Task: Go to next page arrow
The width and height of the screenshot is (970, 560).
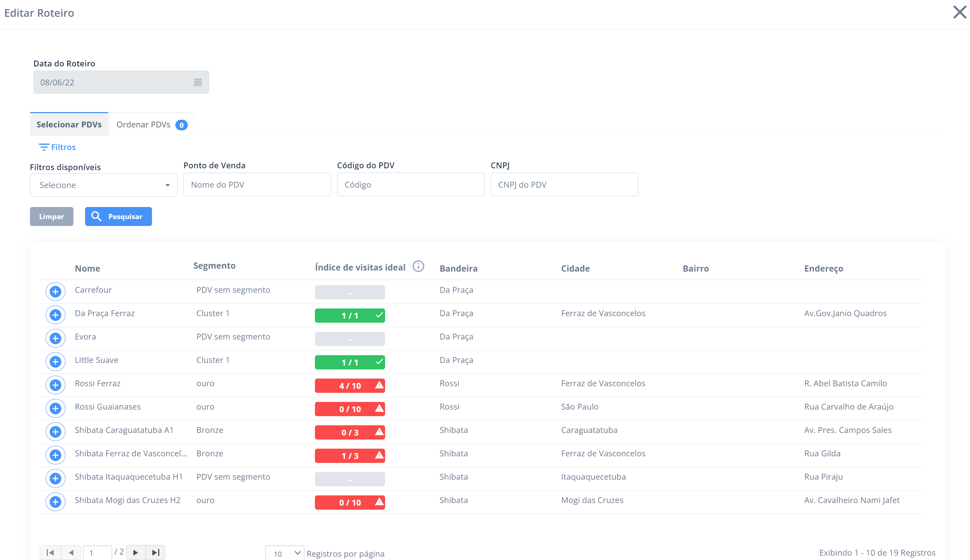Action: pyautogui.click(x=136, y=553)
